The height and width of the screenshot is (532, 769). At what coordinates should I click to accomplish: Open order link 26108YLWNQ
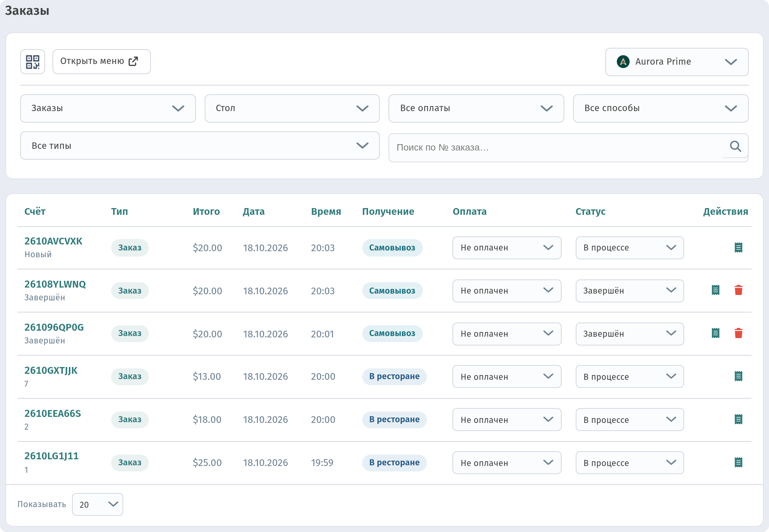click(55, 284)
